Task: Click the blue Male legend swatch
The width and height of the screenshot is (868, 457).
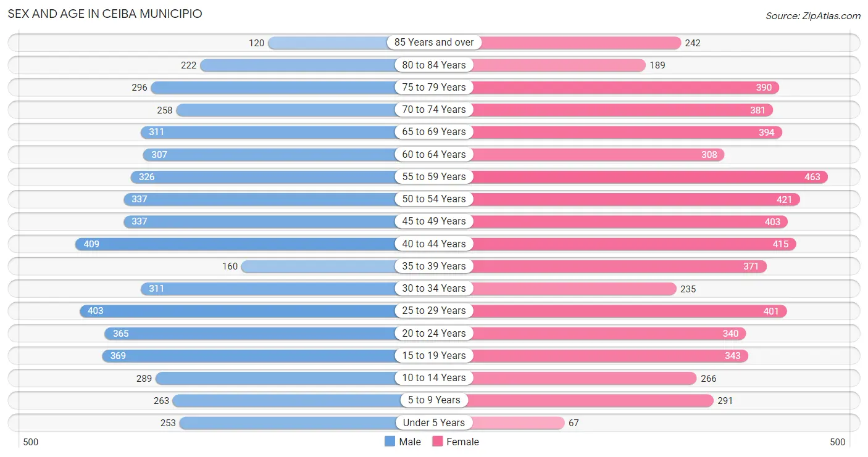Action: [x=390, y=442]
